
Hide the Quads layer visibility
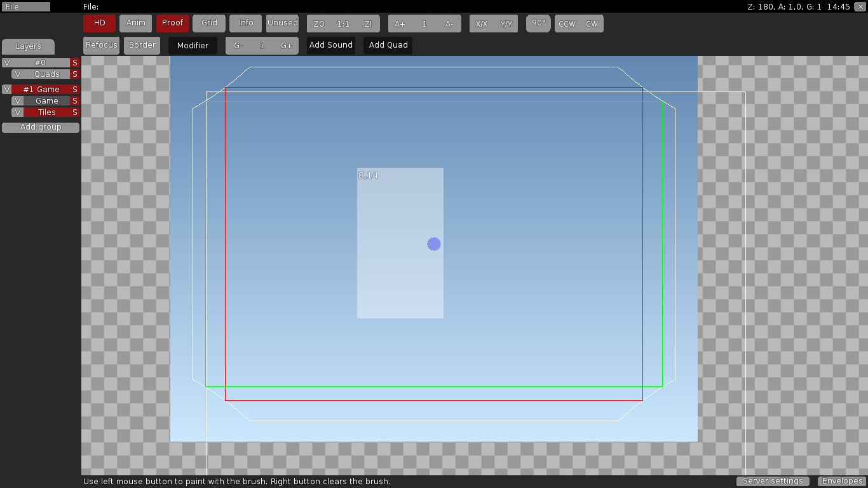(17, 74)
